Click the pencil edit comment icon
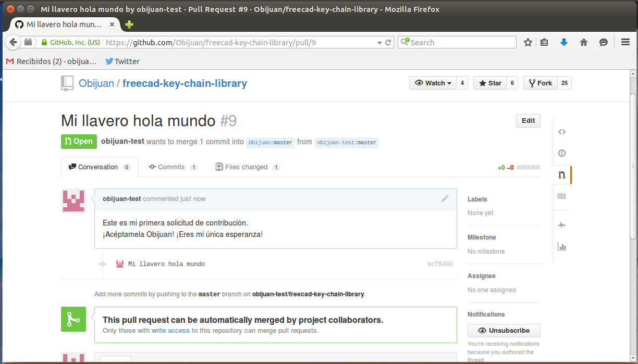 click(x=445, y=198)
